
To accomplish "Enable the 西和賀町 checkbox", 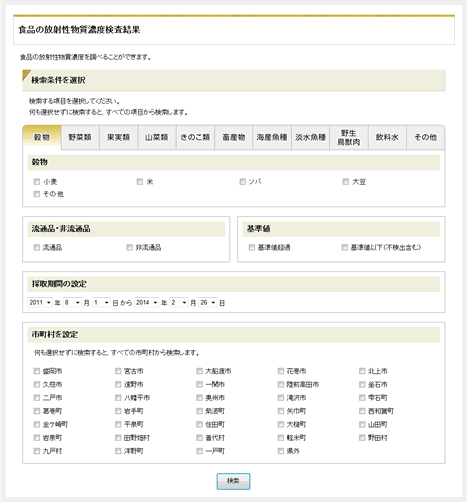I will tap(362, 411).
